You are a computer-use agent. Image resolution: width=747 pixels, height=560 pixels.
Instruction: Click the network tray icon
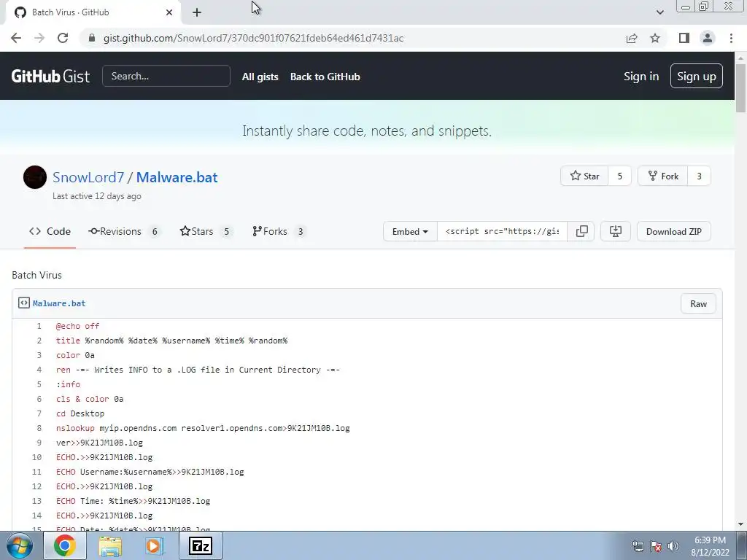coord(638,546)
